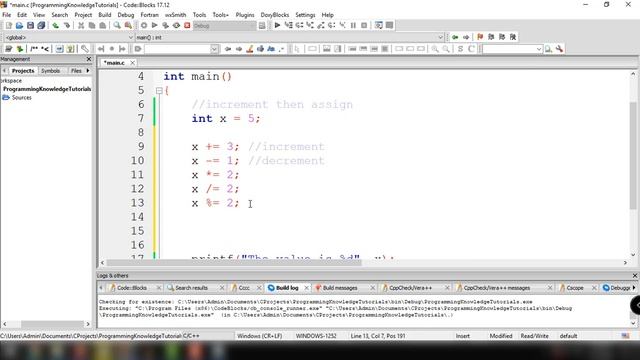
Task: Select the ProgrammingKnowledgeTutorials project node
Action: coord(47,89)
